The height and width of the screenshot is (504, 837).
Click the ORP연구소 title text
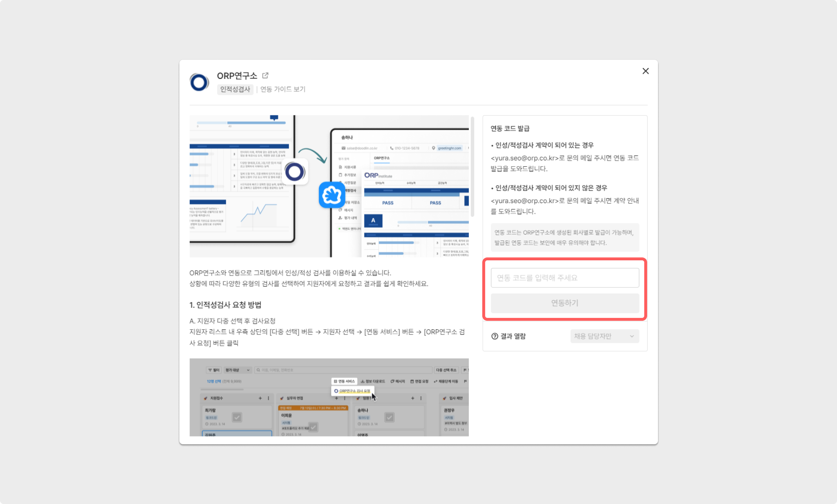click(x=237, y=76)
